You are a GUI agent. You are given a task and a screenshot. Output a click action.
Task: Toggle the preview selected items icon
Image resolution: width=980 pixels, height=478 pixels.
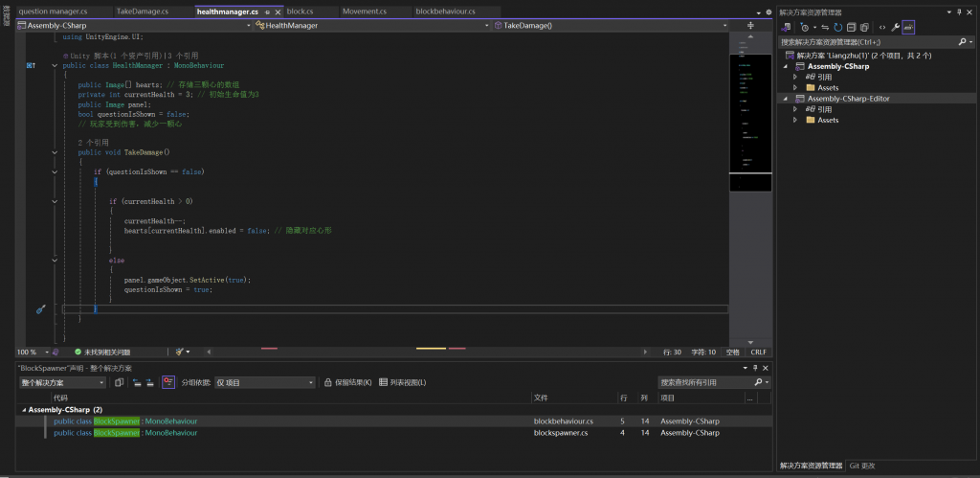[908, 27]
